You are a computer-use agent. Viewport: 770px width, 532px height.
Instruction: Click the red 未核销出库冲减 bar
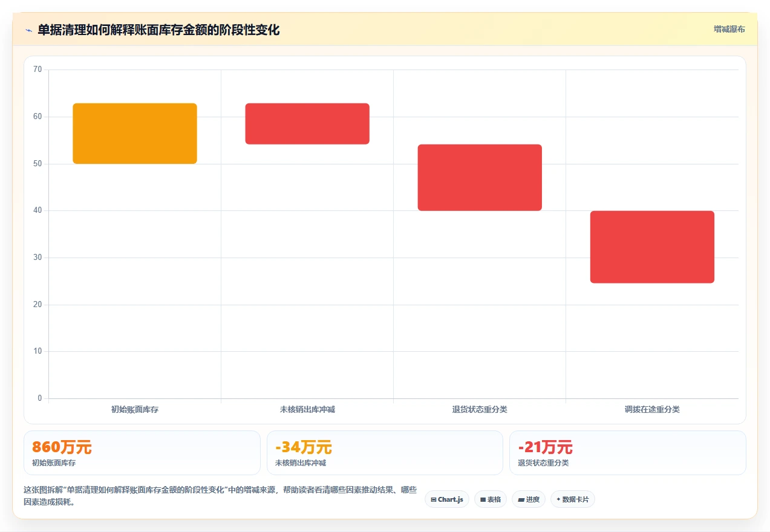307,124
